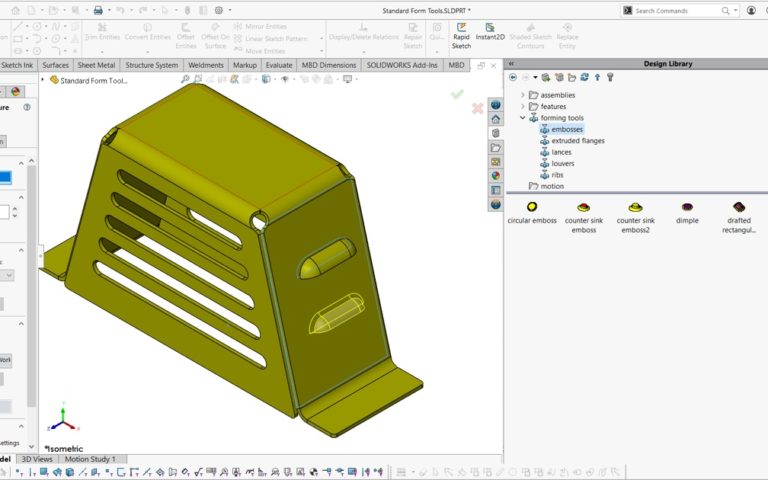Select the louvers folder
The height and width of the screenshot is (480, 768).
point(562,163)
